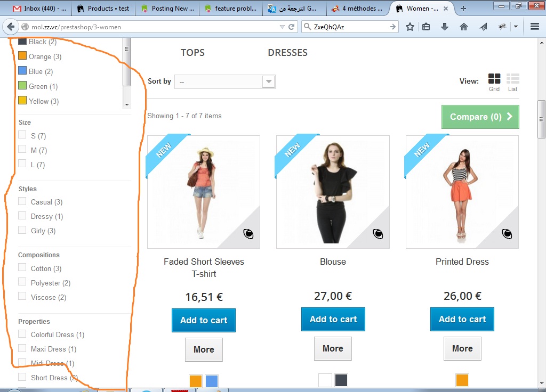The width and height of the screenshot is (546, 392).
Task: Quick view icon on Blouse product
Action: pyautogui.click(x=378, y=234)
